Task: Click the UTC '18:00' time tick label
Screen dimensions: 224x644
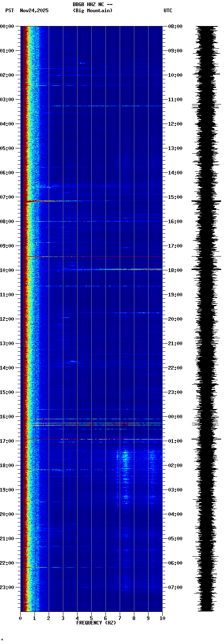Action: (175, 270)
